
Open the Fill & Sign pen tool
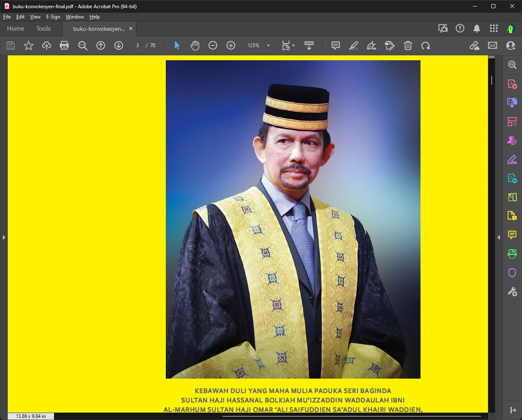(x=371, y=45)
